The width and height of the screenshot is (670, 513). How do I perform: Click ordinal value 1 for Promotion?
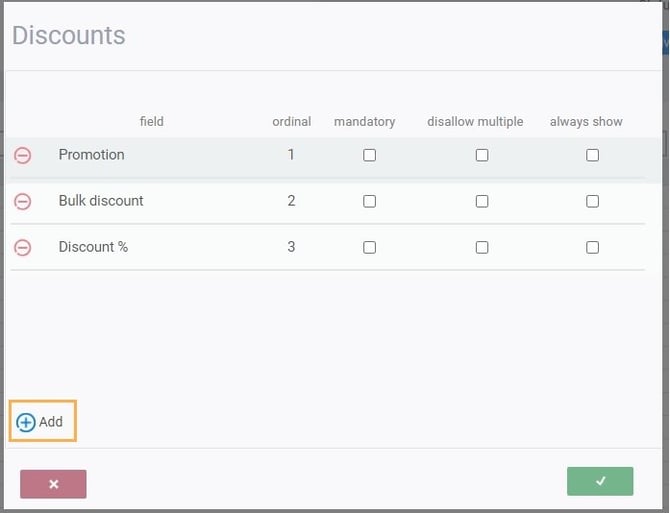(291, 155)
